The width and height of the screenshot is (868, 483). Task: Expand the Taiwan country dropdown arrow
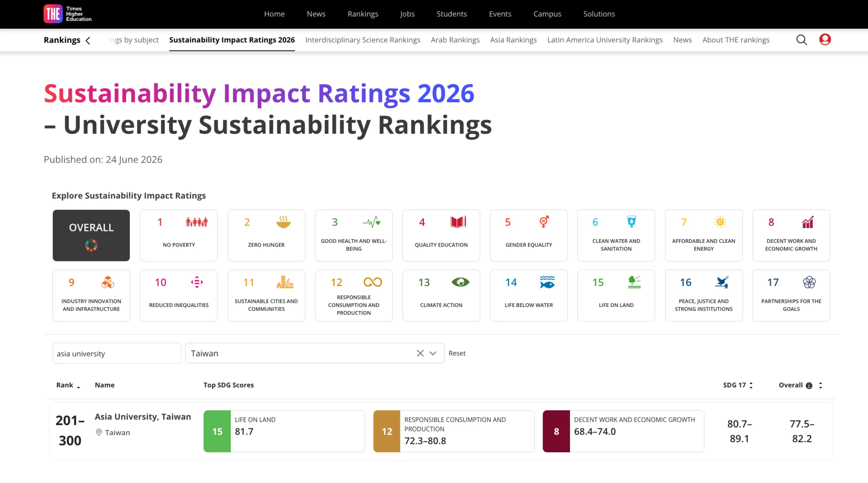433,353
